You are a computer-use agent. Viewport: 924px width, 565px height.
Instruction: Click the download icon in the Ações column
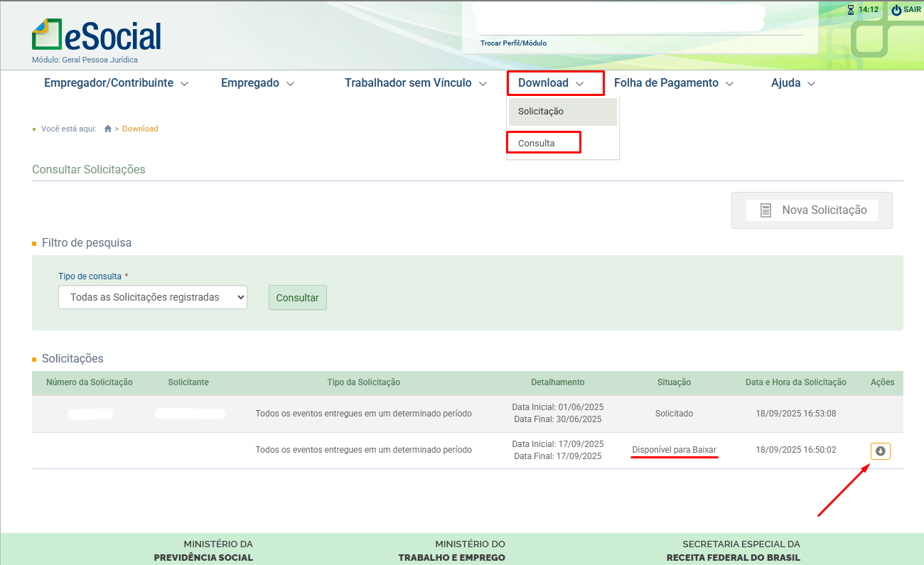880,451
